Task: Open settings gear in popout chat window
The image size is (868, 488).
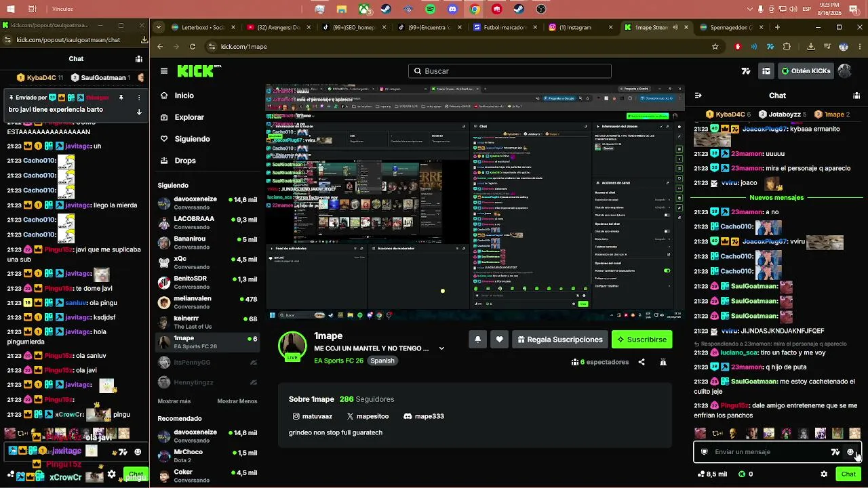Action: (112, 474)
